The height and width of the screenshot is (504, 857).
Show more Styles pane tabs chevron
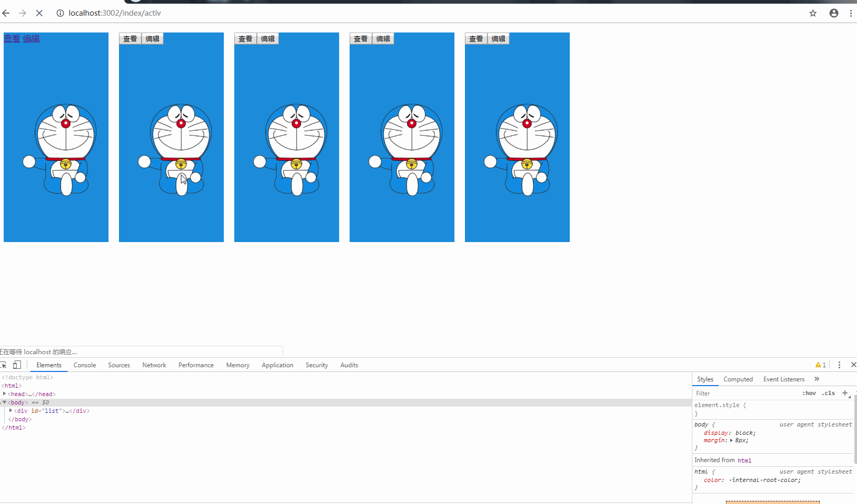[817, 379]
